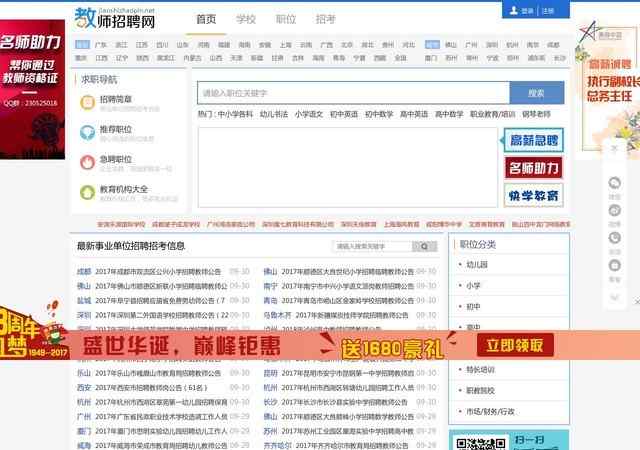Click the 南宁 city tag in news list

point(270,286)
